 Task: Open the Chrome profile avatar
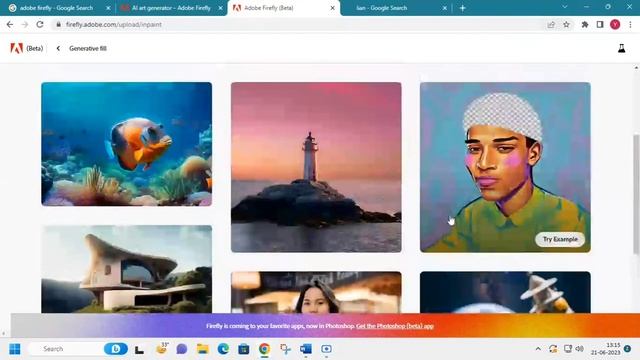[x=615, y=24]
